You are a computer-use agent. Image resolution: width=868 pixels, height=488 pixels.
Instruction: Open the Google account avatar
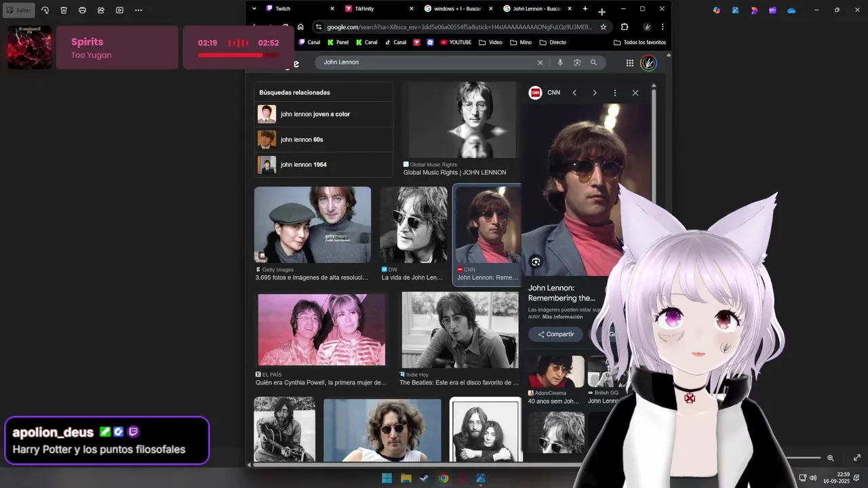[648, 63]
